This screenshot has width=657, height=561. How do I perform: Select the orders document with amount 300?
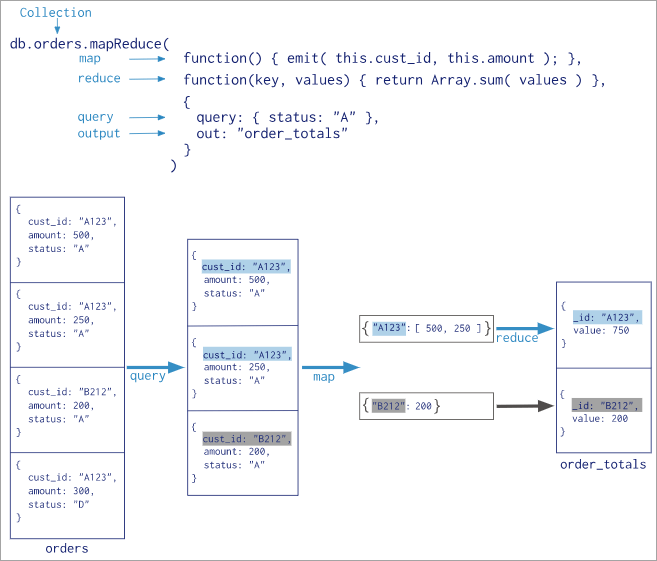[x=67, y=495]
